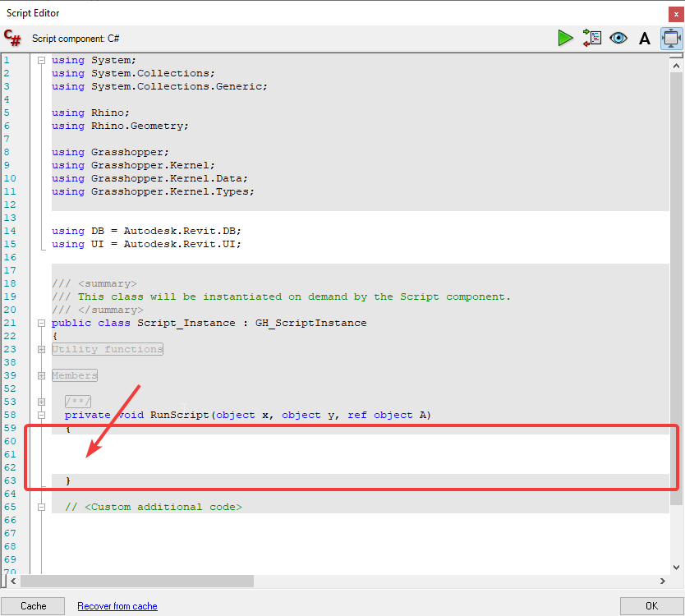The image size is (685, 616).
Task: Open editor font settings (A icon)
Action: 645,38
